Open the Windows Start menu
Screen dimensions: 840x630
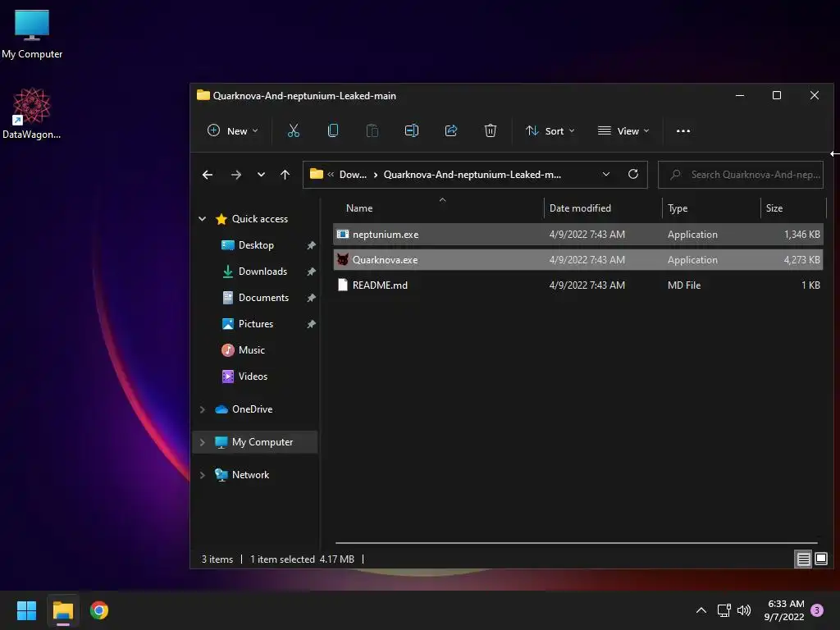(x=26, y=610)
